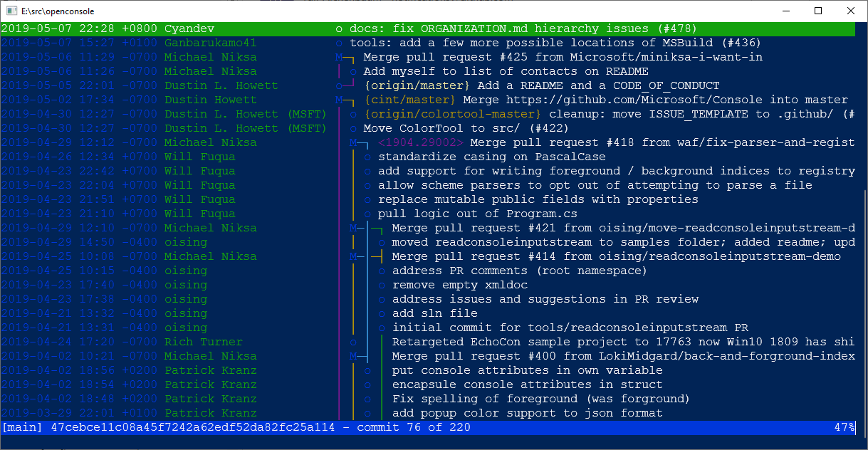Click the {origin/master} ref label
Screen dimensions: 868x450
click(417, 85)
